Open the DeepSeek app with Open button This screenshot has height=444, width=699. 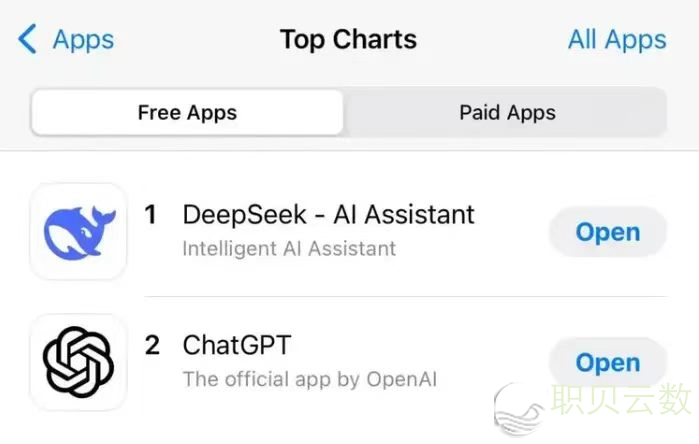pos(608,232)
